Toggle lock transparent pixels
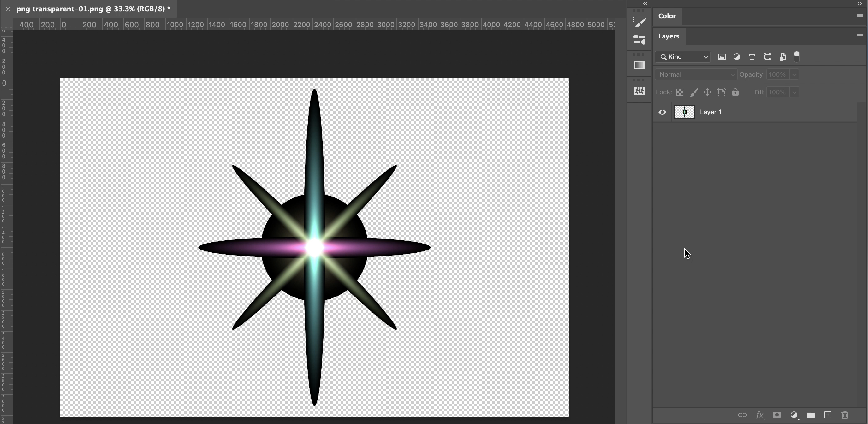 (x=680, y=92)
